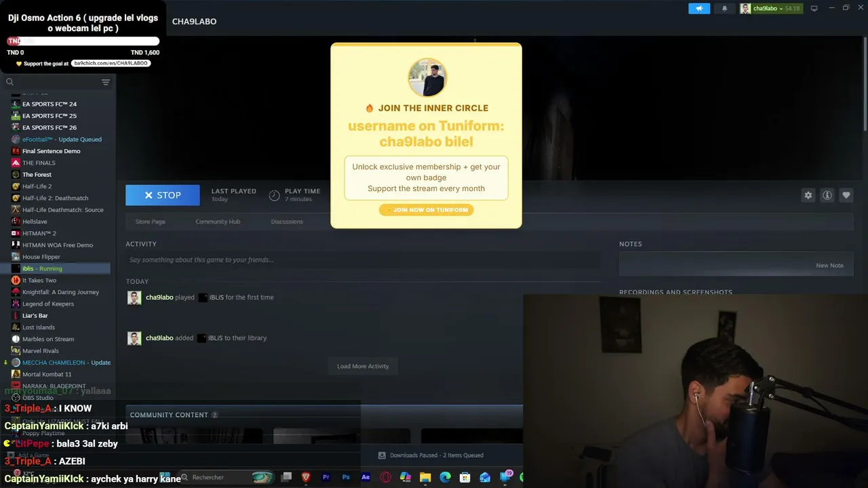Open the ba9chich.com support goal link
The width and height of the screenshot is (868, 488).
[x=111, y=63]
